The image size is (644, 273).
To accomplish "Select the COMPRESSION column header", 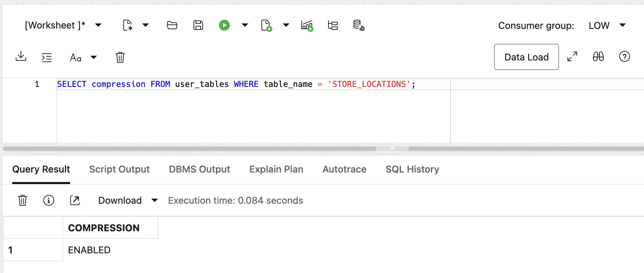I will [111, 228].
